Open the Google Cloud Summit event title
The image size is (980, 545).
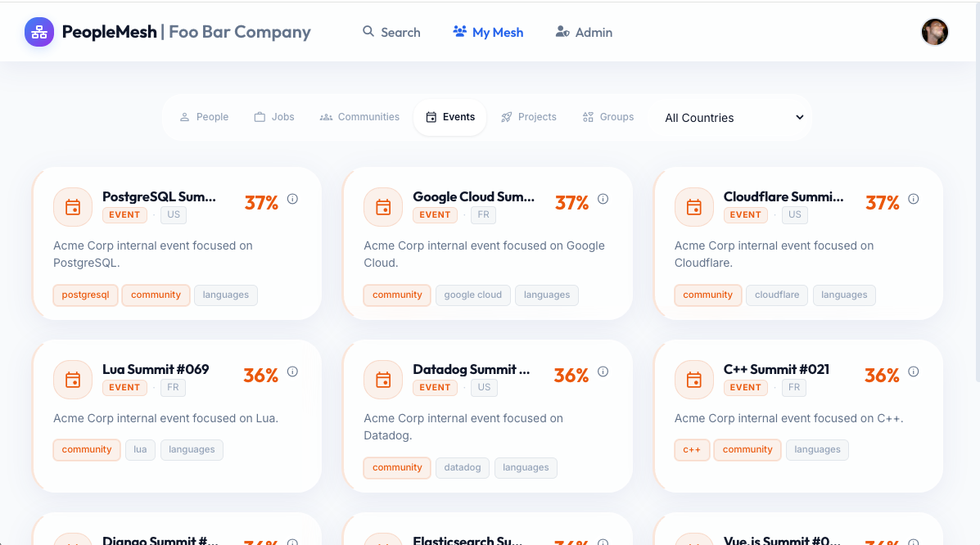[x=474, y=197]
